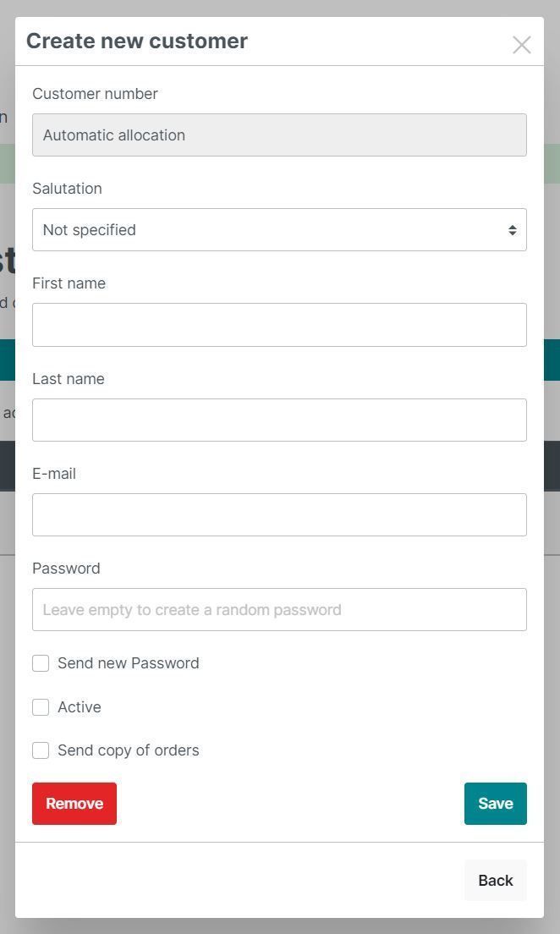The width and height of the screenshot is (560, 934).
Task: Click the "Password" field label
Action: (66, 569)
